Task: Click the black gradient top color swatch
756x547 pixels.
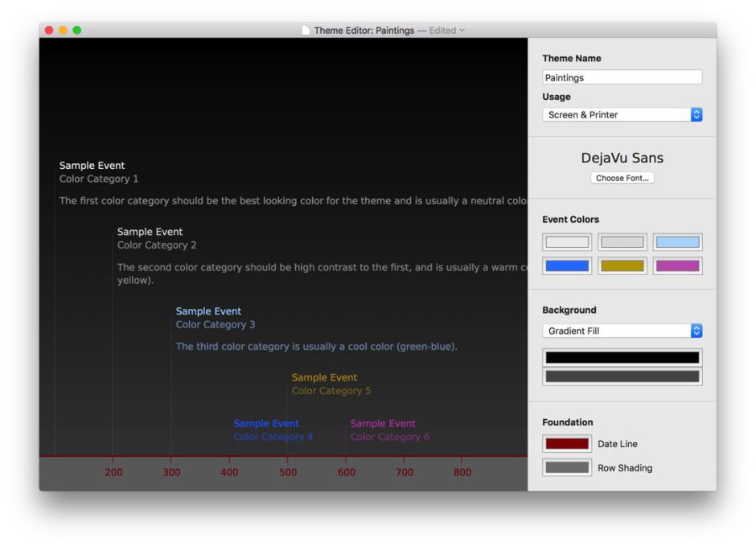Action: click(x=622, y=358)
